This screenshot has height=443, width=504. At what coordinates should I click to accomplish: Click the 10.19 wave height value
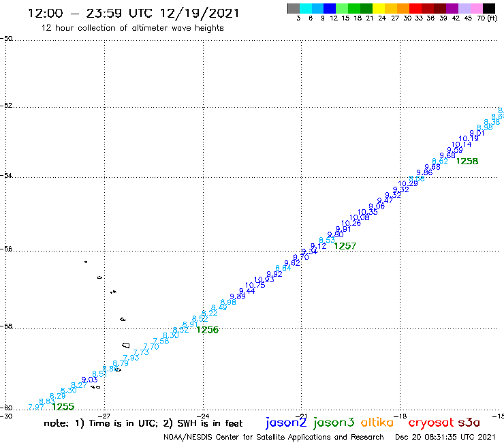(469, 138)
